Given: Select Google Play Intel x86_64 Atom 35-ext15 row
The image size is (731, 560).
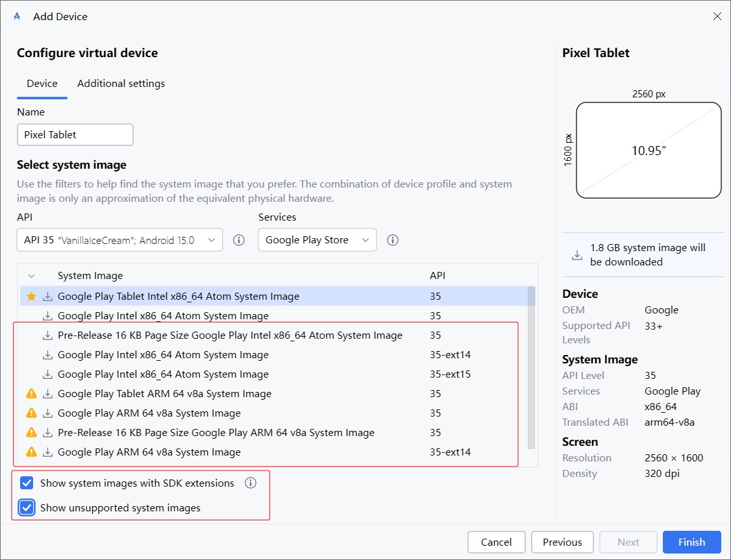Looking at the screenshot, I should coord(277,374).
